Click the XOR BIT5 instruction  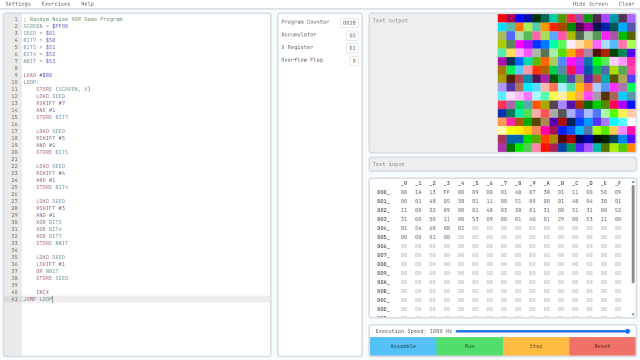49,222
